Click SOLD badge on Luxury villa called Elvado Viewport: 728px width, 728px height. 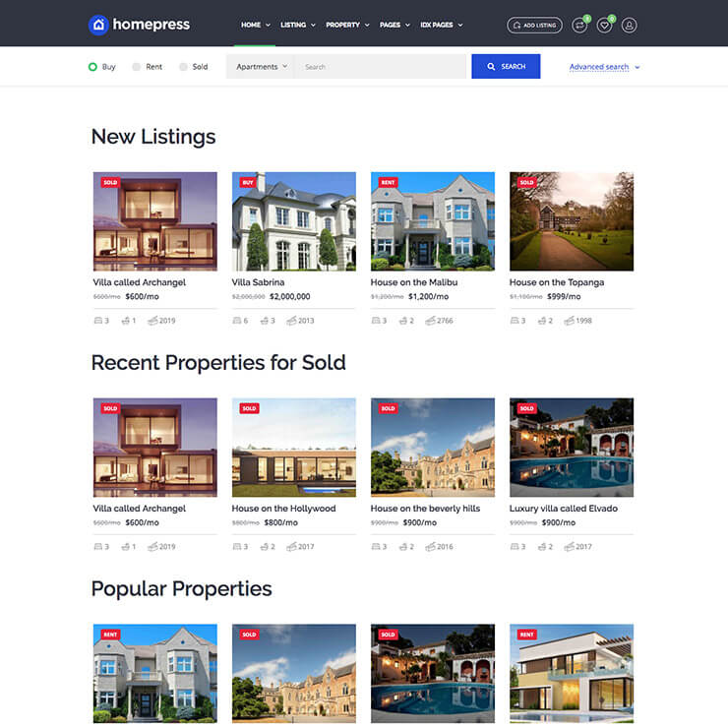527,408
